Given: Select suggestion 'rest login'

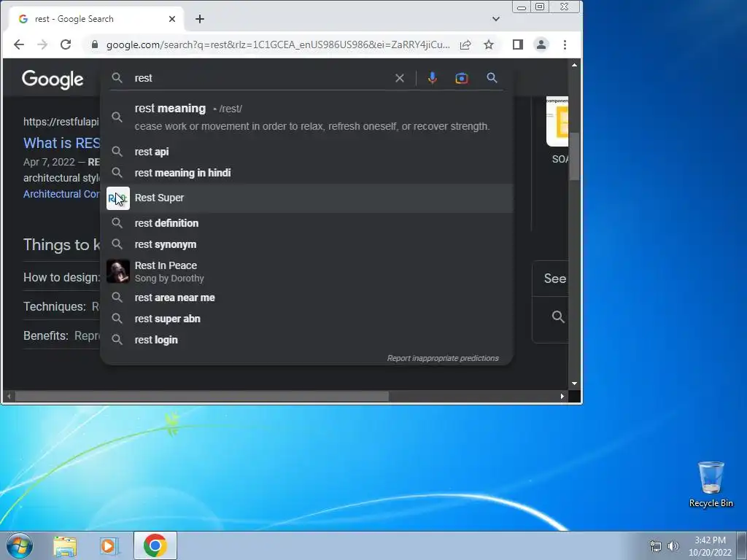Looking at the screenshot, I should coord(307,340).
